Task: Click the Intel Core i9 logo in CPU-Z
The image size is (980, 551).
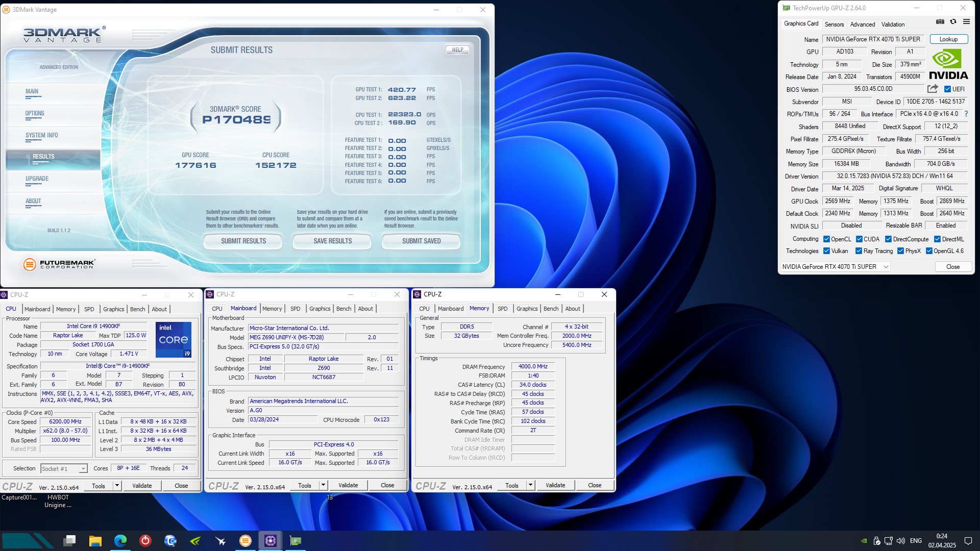Action: point(174,339)
